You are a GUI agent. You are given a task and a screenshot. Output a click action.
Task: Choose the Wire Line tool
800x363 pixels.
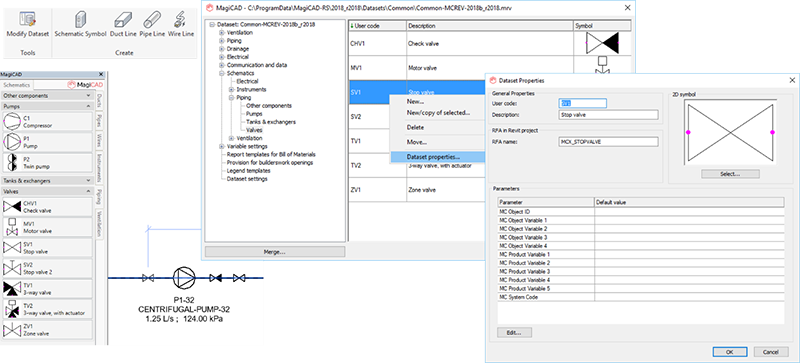coord(181,20)
